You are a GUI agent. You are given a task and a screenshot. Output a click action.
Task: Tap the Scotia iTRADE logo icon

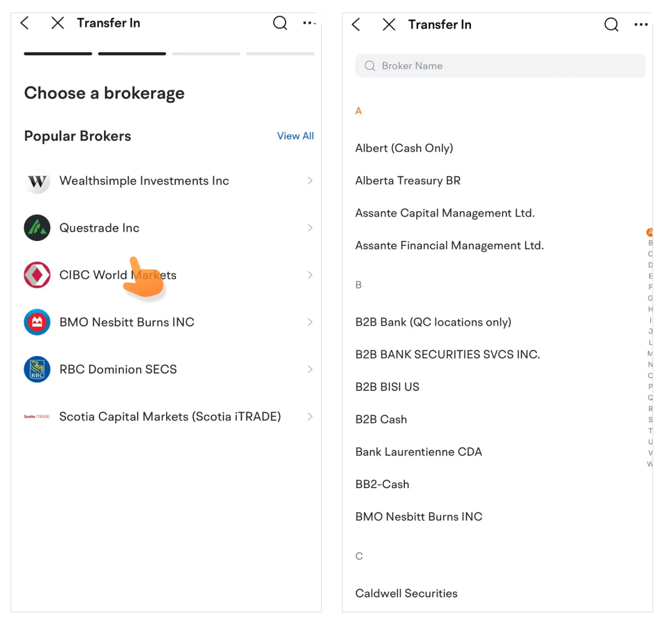coord(37,416)
